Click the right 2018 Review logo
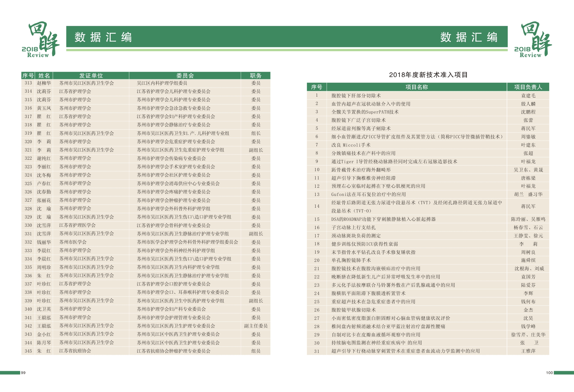This screenshot has height=392, width=574. [533, 40]
